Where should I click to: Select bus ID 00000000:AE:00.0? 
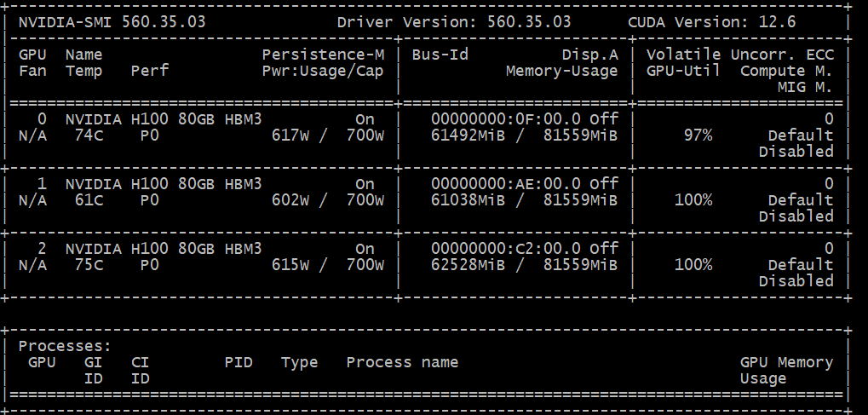[506, 184]
